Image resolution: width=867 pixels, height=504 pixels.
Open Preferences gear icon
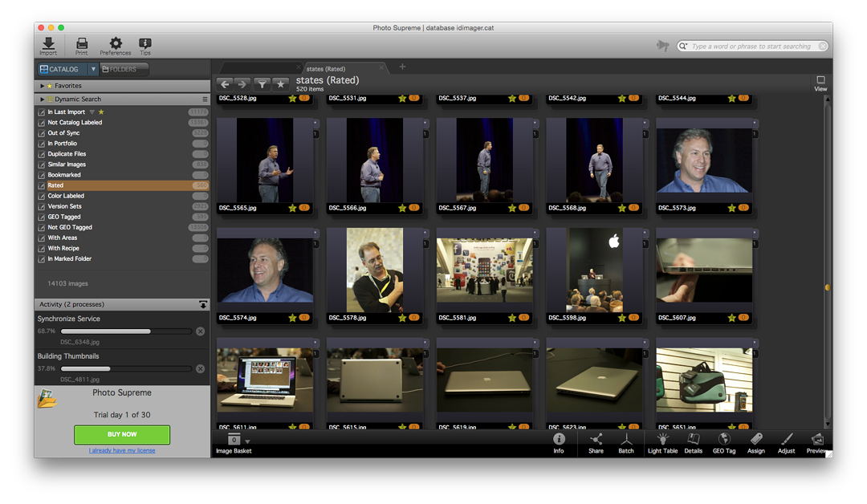coord(116,47)
